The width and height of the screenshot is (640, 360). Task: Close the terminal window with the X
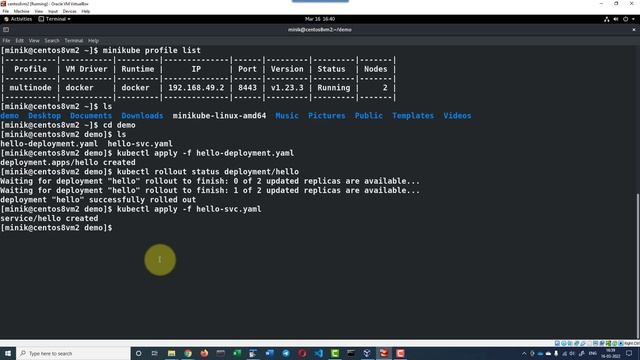(634, 30)
